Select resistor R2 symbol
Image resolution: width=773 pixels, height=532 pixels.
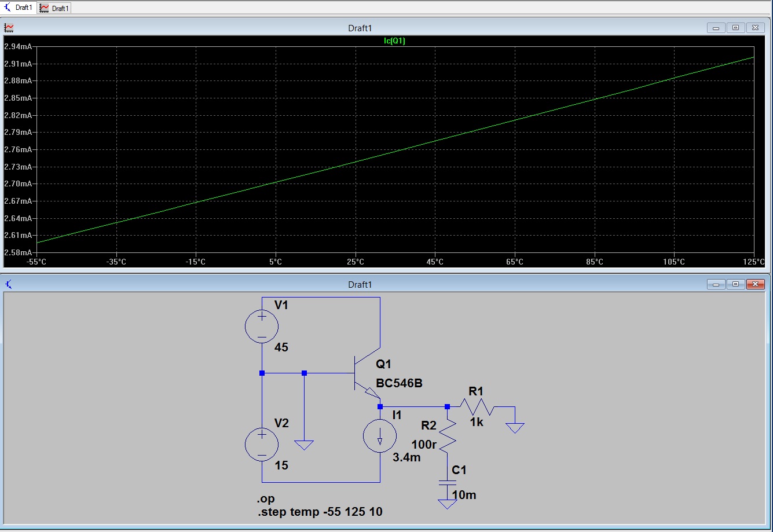(448, 436)
